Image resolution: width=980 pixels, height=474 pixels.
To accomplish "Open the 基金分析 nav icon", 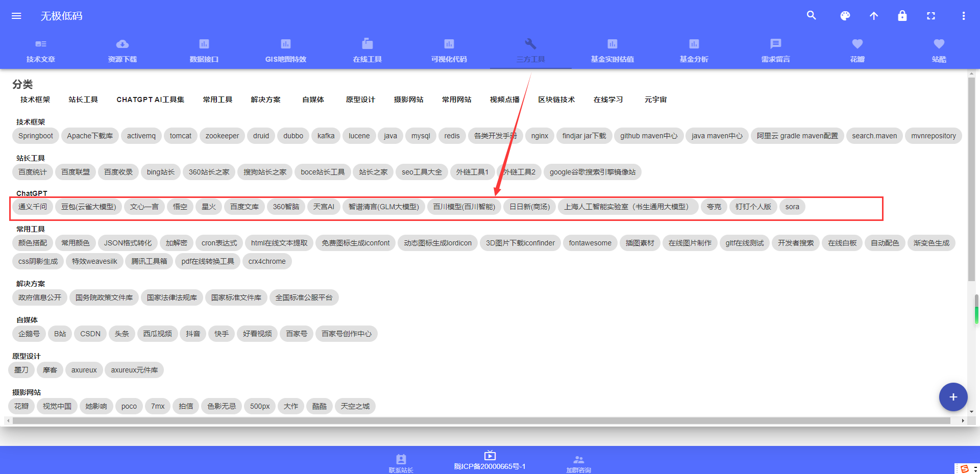I will (x=694, y=44).
